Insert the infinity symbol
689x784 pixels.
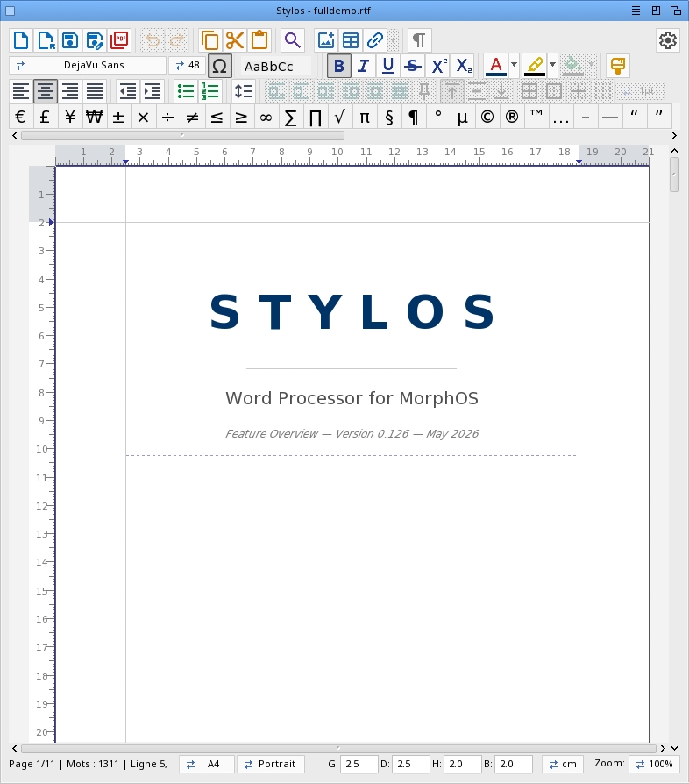tap(266, 117)
